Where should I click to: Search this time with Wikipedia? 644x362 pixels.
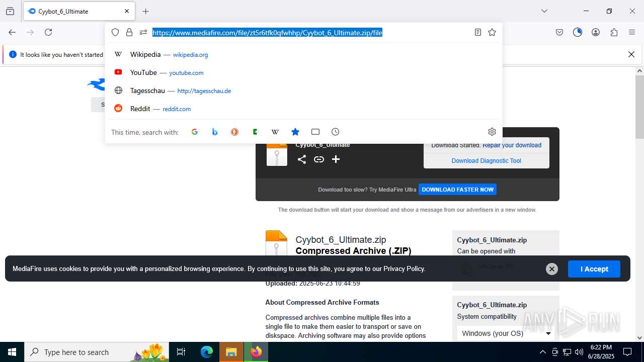click(275, 132)
